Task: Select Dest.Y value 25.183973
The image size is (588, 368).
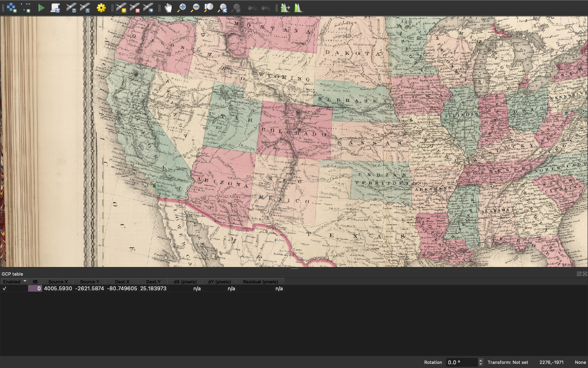Action: [x=153, y=288]
